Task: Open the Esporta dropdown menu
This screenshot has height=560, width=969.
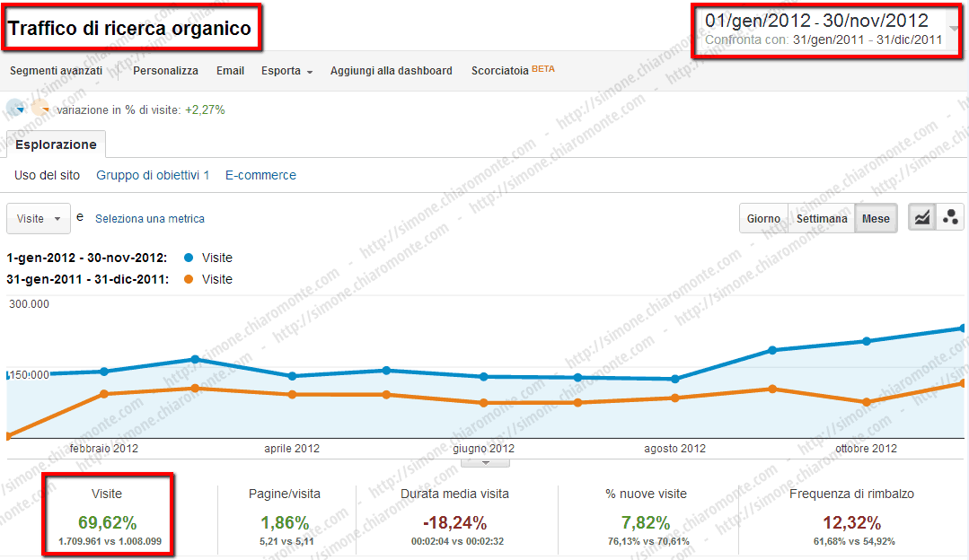Action: (286, 71)
